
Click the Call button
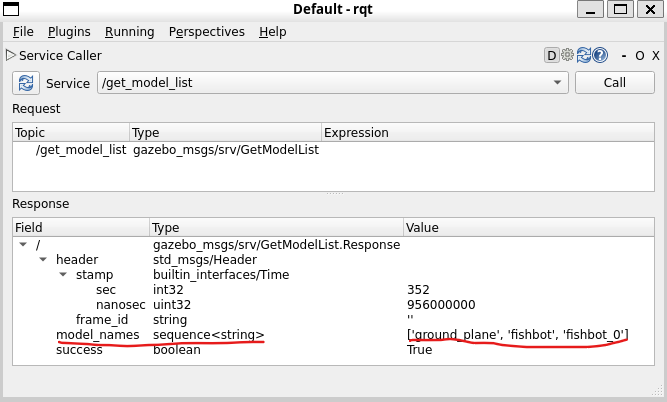615,83
